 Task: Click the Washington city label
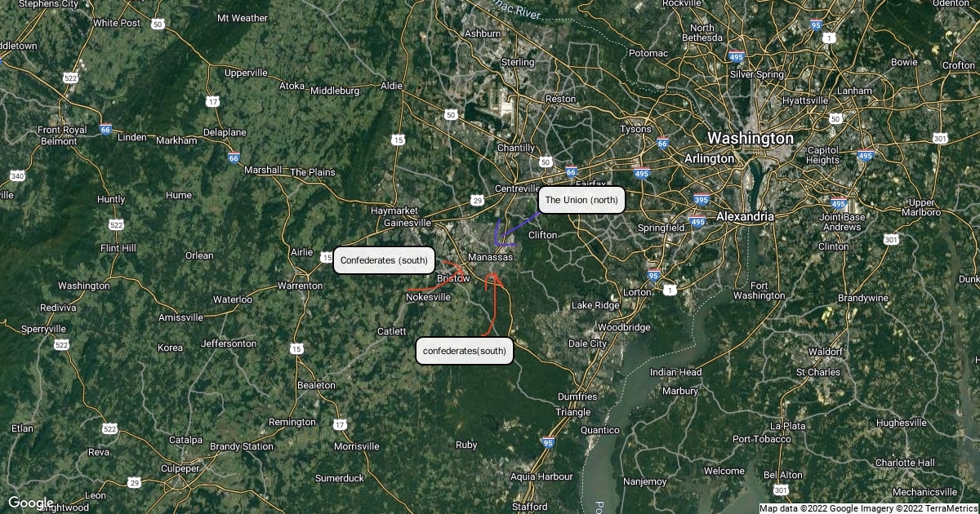click(x=750, y=138)
